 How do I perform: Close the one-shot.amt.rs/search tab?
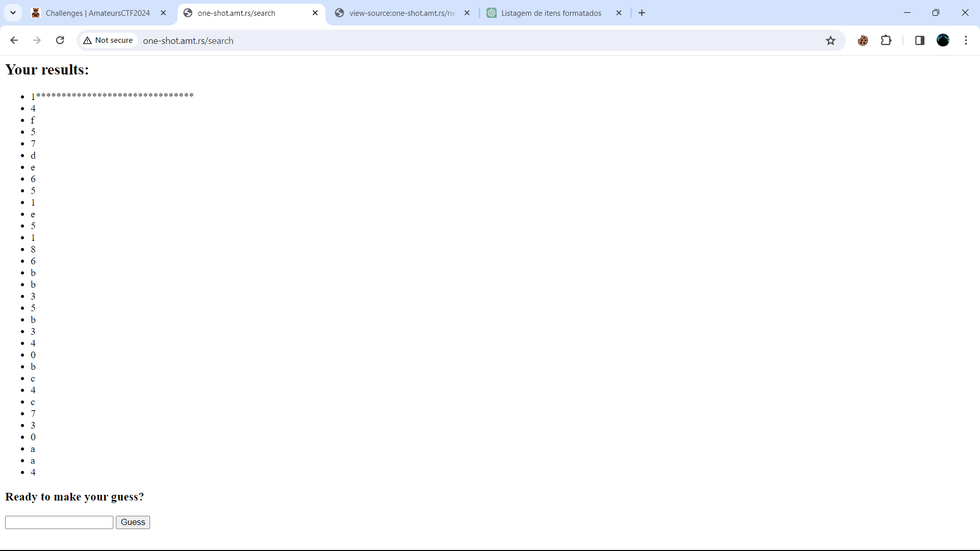click(x=315, y=13)
